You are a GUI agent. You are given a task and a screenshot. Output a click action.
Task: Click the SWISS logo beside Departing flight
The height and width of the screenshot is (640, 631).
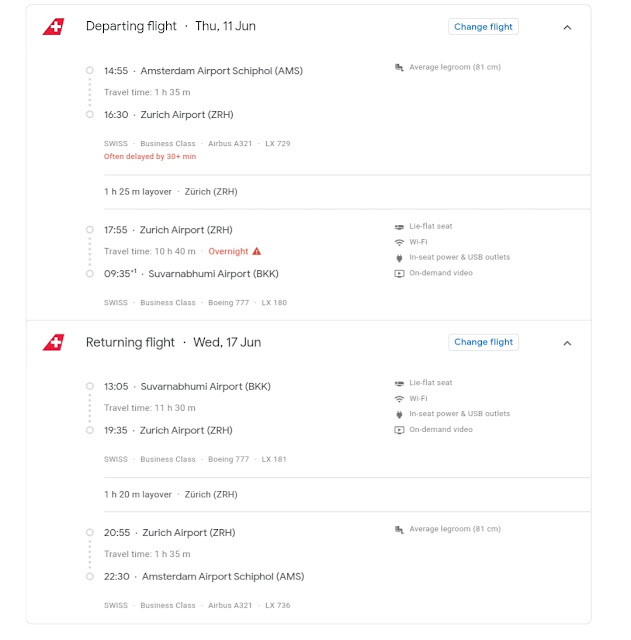click(x=53, y=27)
